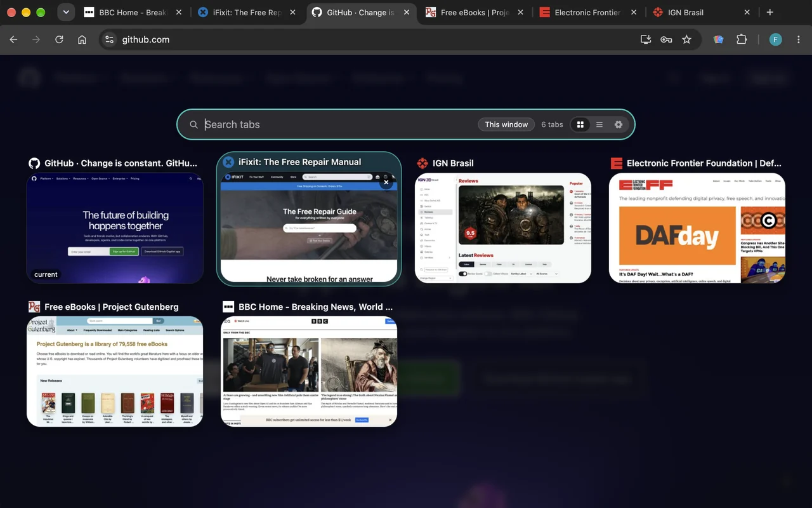Click the Free eBooks | Project Gutenberg title

pos(112,307)
